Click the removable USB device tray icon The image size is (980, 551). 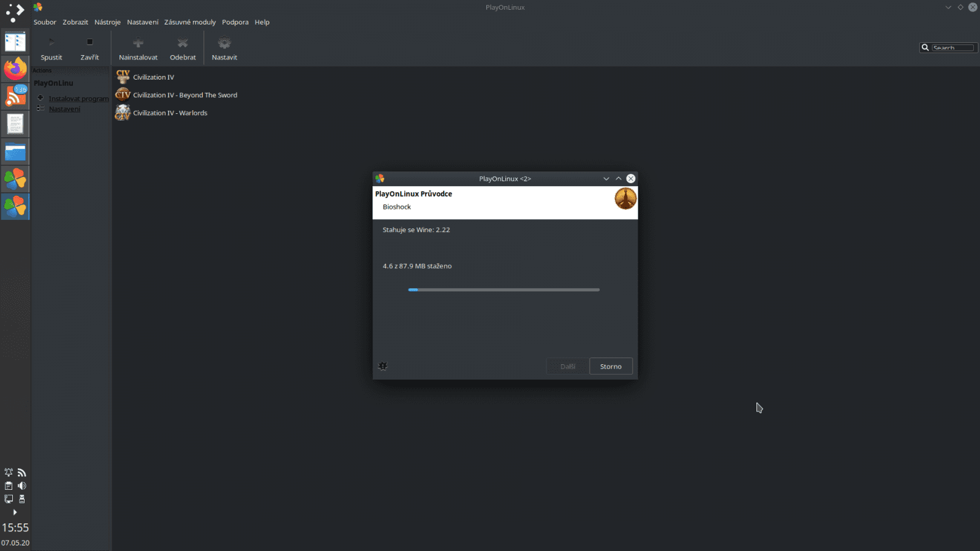[22, 499]
